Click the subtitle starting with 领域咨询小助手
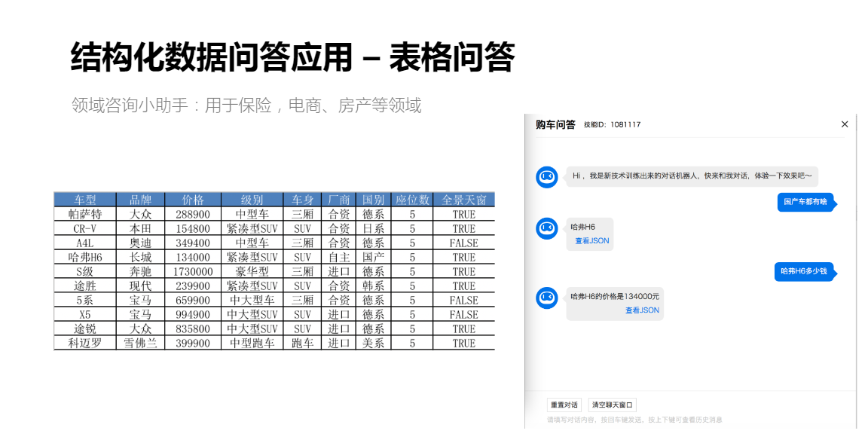The height and width of the screenshot is (443, 868). click(246, 105)
